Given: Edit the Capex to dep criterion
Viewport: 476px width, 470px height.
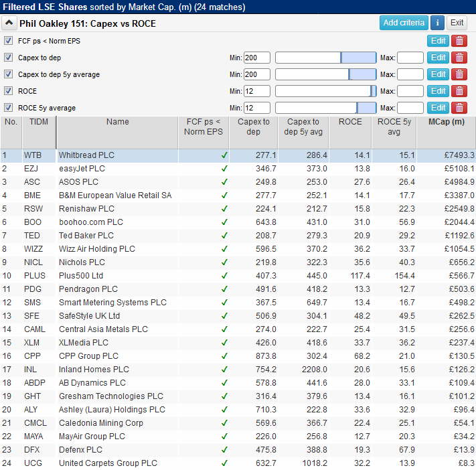Looking at the screenshot, I should pyautogui.click(x=438, y=58).
